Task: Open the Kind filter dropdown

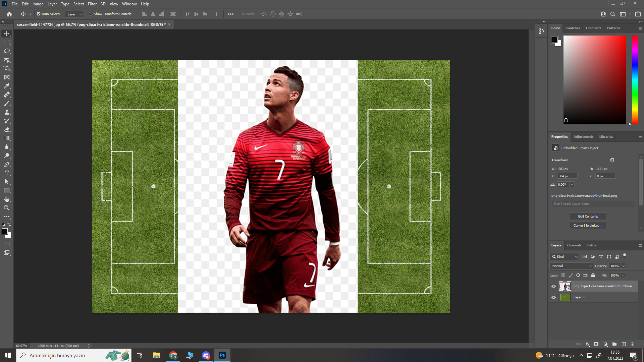Action: click(x=564, y=256)
